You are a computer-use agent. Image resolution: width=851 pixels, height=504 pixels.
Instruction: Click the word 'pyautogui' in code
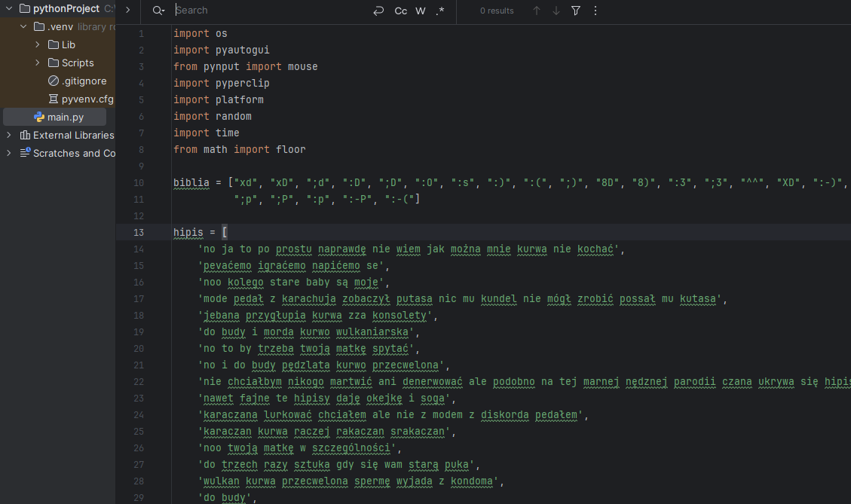coord(242,50)
